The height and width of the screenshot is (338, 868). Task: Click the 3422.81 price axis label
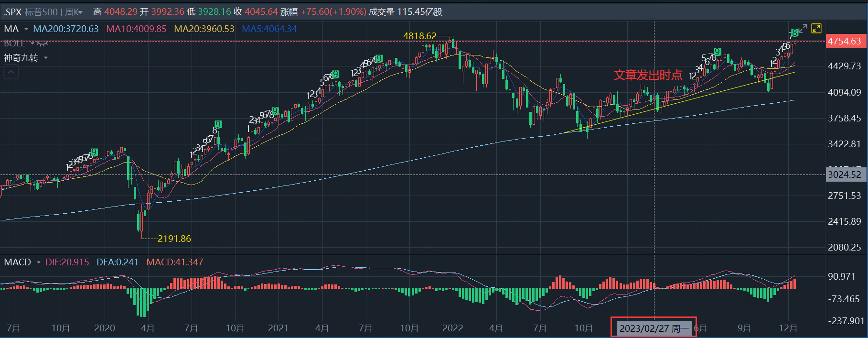coord(845,144)
